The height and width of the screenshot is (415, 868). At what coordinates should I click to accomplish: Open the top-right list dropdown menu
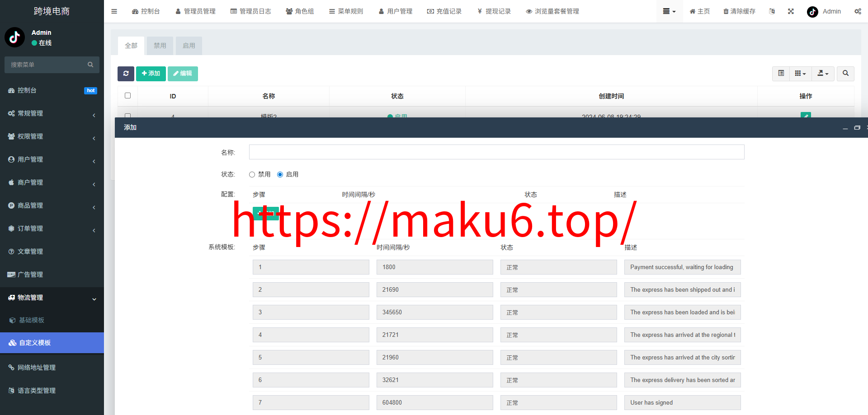pyautogui.click(x=669, y=11)
